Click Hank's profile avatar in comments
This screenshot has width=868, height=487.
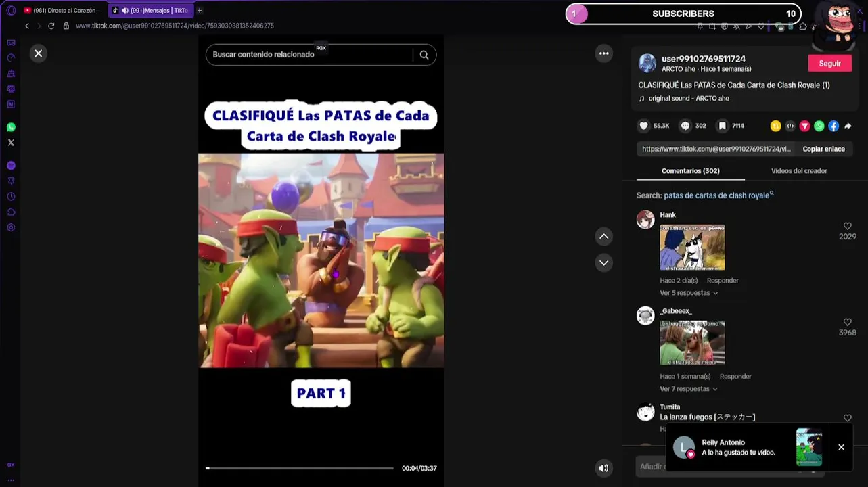645,219
